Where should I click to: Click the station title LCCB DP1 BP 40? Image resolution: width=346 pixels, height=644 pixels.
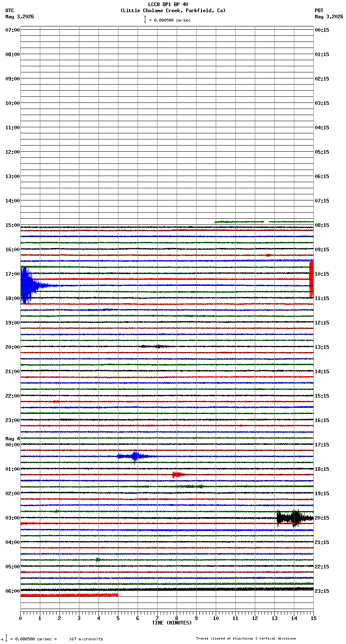click(x=168, y=4)
